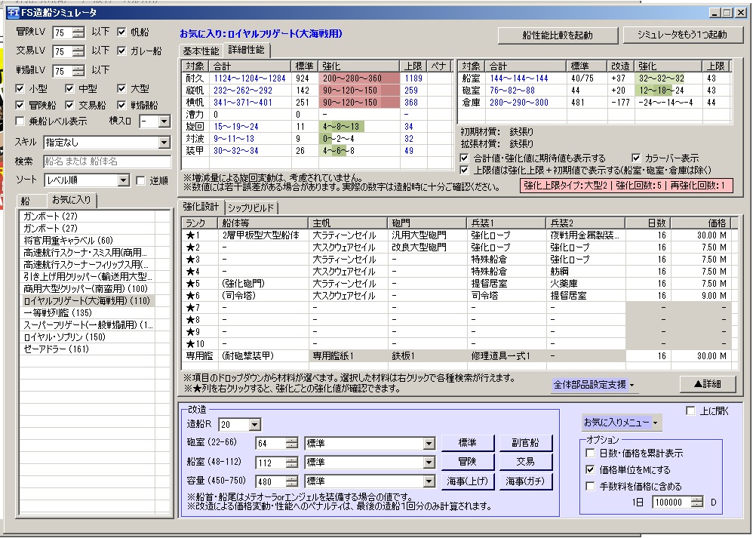This screenshot has height=538, width=756.
Task: Click the ★1 rank row cell
Action: click(x=201, y=235)
